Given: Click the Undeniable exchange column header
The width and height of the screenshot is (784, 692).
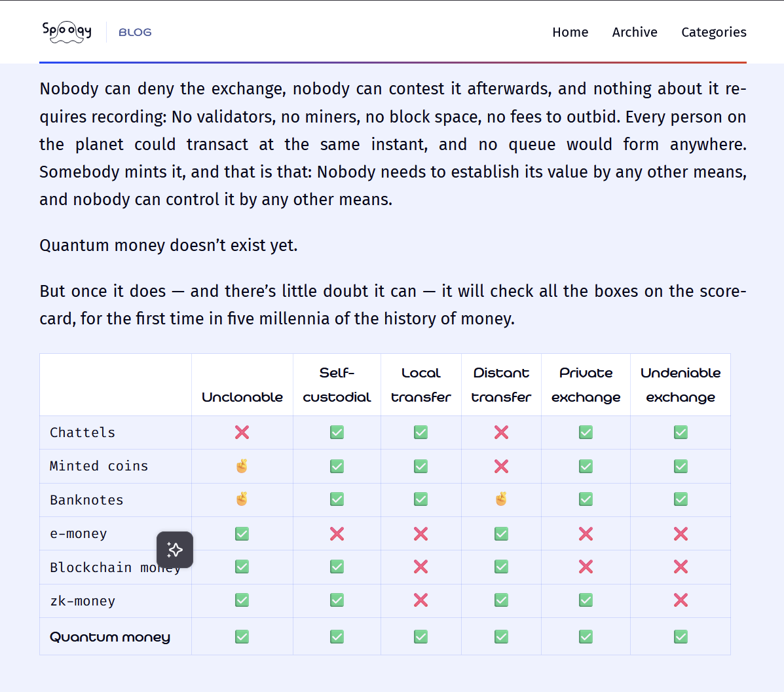Looking at the screenshot, I should click(x=681, y=385).
